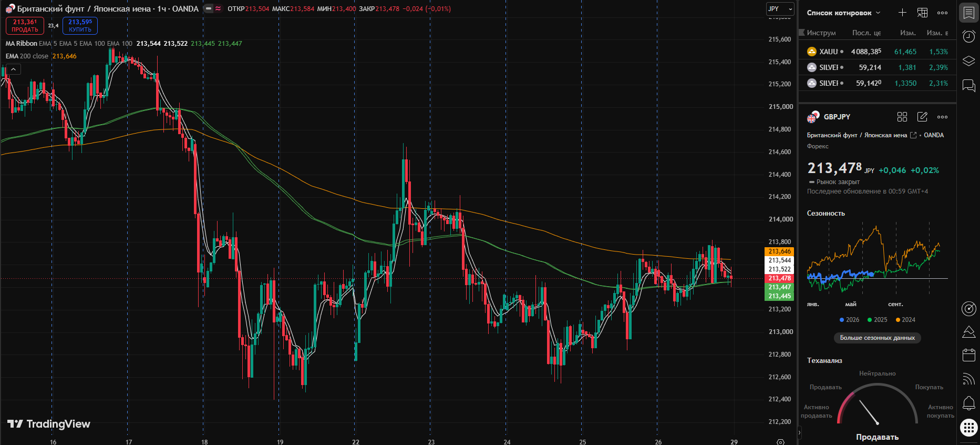Screen dimensions: 980x445
Task: Select the EMA 200 close indicator legend
Action: coord(27,56)
